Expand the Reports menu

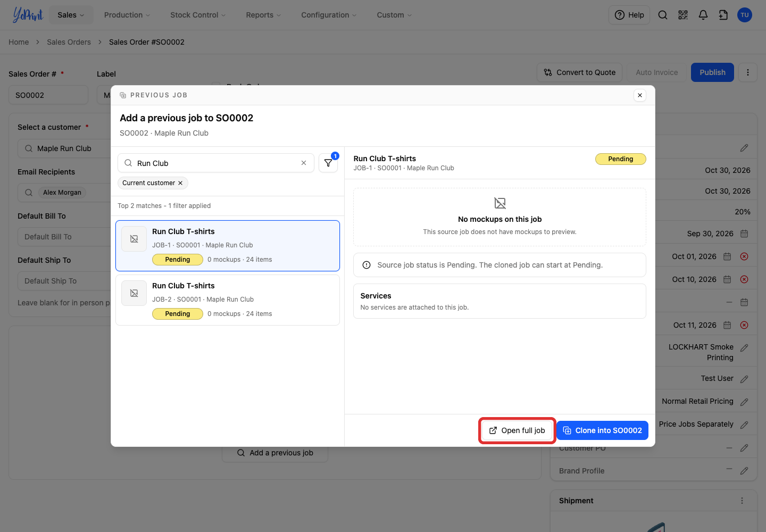tap(263, 15)
